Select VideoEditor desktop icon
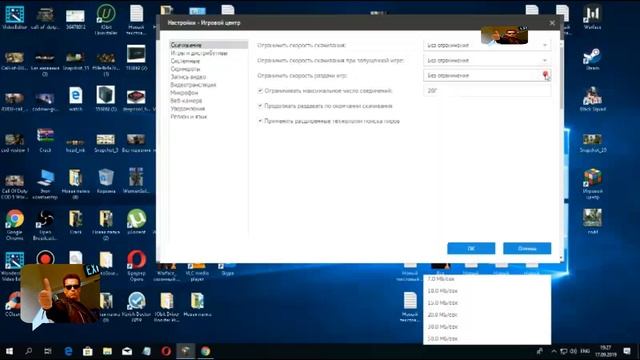This screenshot has height=360, width=640. tap(15, 18)
